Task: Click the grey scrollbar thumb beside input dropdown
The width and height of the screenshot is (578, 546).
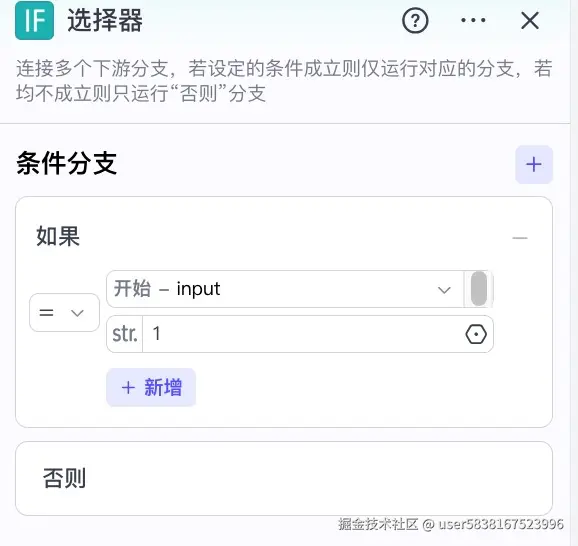Action: pyautogui.click(x=479, y=289)
